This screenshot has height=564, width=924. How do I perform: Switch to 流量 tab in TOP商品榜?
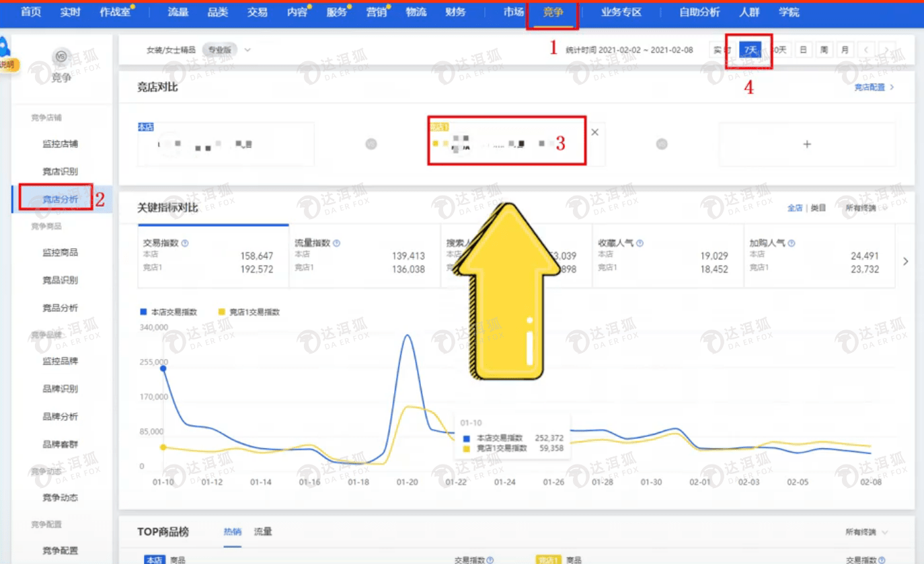point(263,532)
